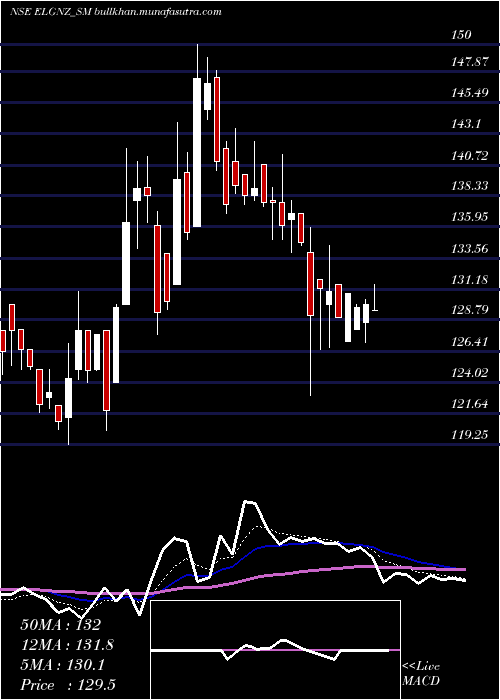
Task: Click the MACD histogram inset box
Action: pos(275,650)
